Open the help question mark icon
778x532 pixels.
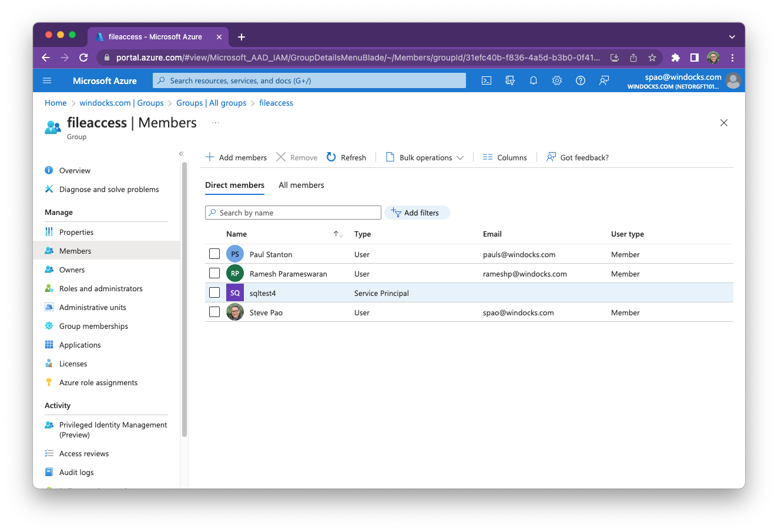tap(580, 80)
